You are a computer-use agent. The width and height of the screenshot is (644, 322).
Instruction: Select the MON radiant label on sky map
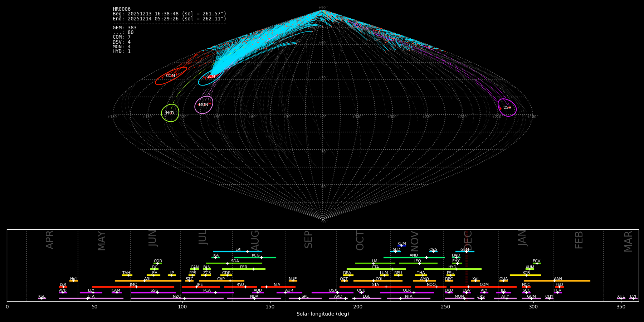pyautogui.click(x=203, y=105)
